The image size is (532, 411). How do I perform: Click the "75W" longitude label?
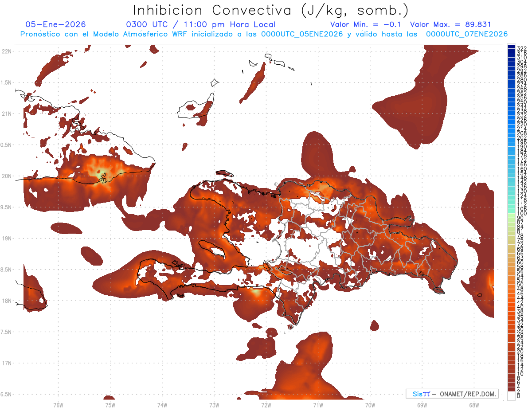click(110, 405)
